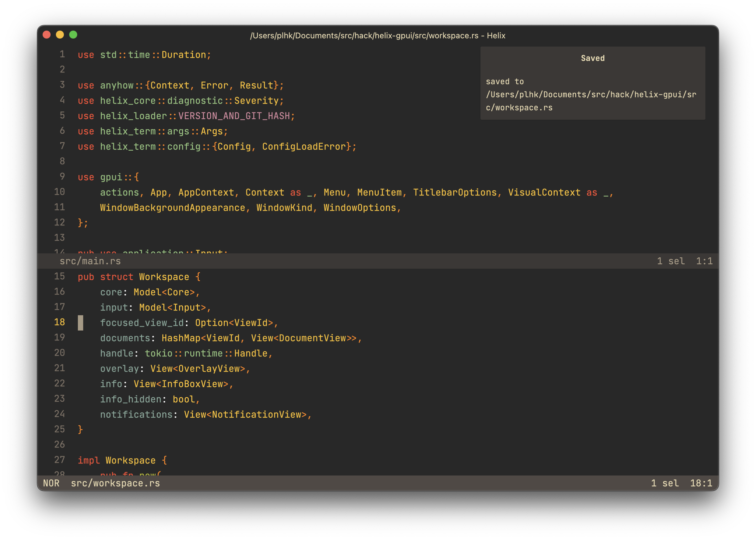This screenshot has width=756, height=540.
Task: Click HashMap on line 19
Action: coord(181,338)
